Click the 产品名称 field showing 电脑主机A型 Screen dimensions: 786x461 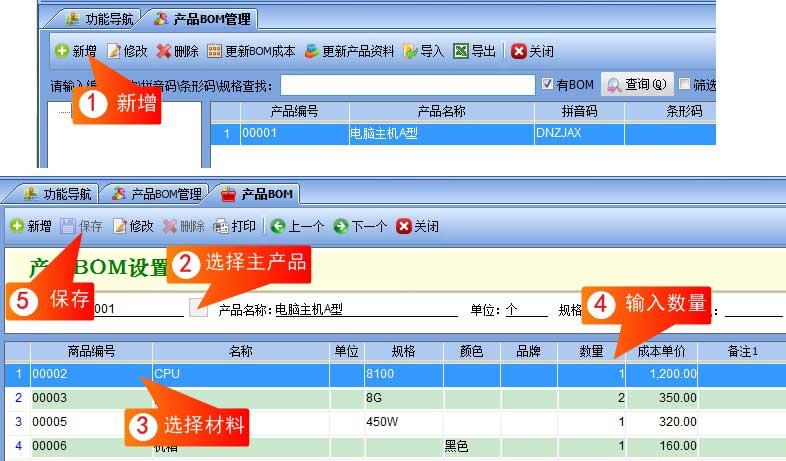coord(366,309)
